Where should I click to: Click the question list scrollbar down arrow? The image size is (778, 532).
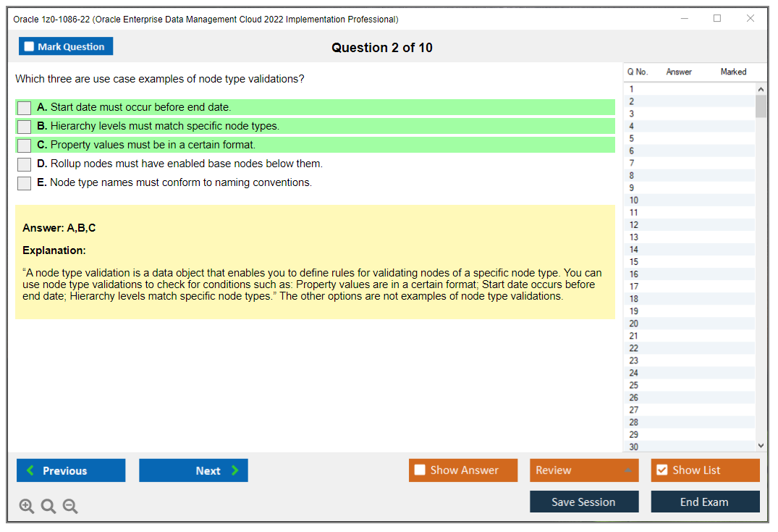click(x=761, y=445)
